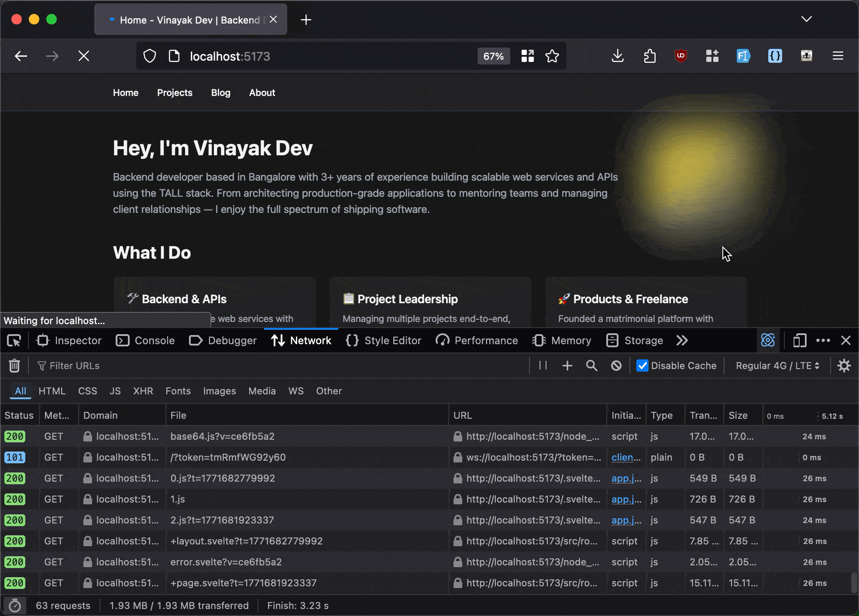Bookmark page with star icon
The height and width of the screenshot is (616, 859).
tap(552, 56)
